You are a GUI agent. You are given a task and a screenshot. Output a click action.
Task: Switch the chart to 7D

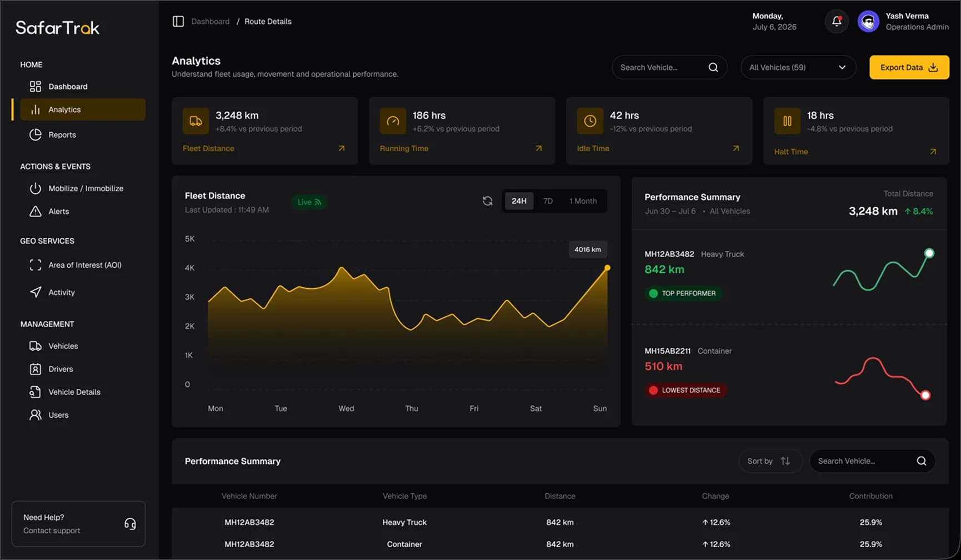pyautogui.click(x=548, y=201)
